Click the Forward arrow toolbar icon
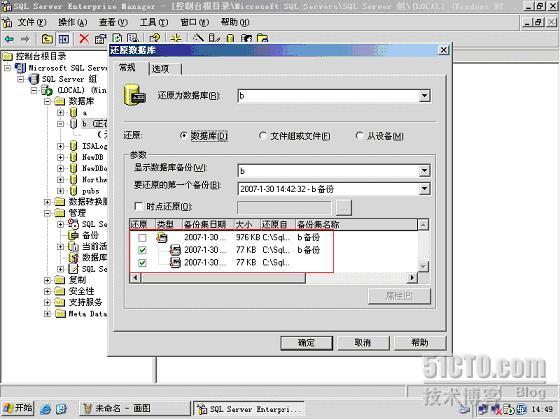The image size is (560, 420). coord(25,39)
